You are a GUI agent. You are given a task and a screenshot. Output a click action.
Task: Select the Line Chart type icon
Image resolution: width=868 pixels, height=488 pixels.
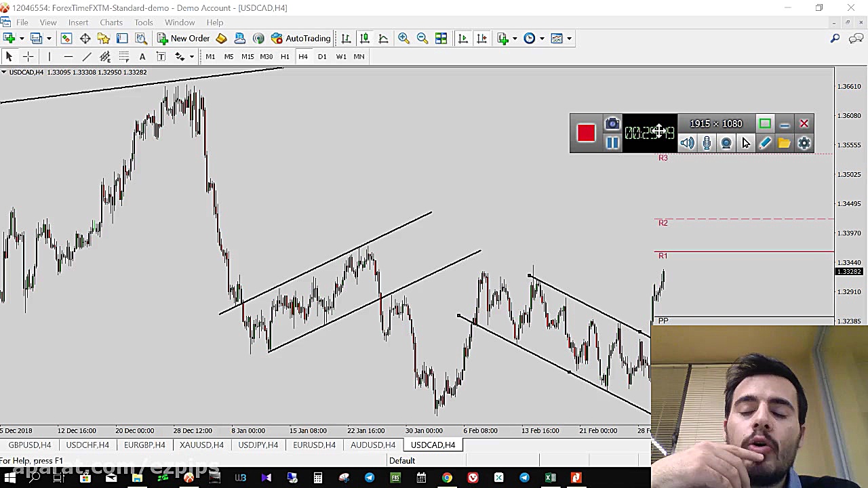(x=383, y=39)
